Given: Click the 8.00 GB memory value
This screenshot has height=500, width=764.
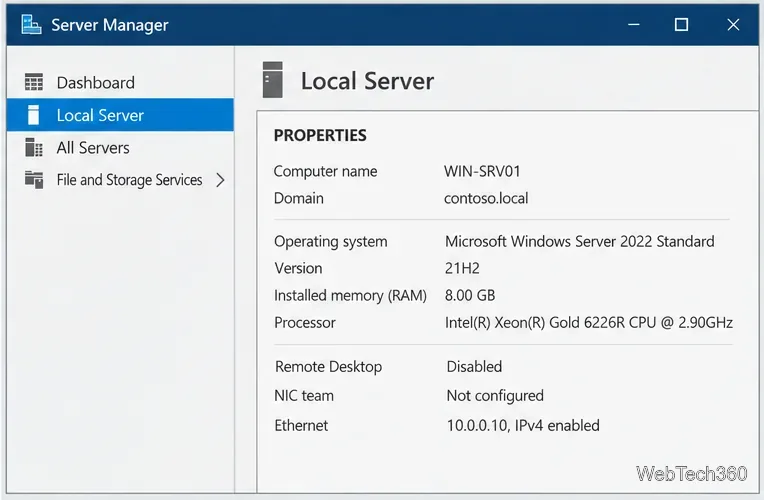Looking at the screenshot, I should click(x=470, y=295).
